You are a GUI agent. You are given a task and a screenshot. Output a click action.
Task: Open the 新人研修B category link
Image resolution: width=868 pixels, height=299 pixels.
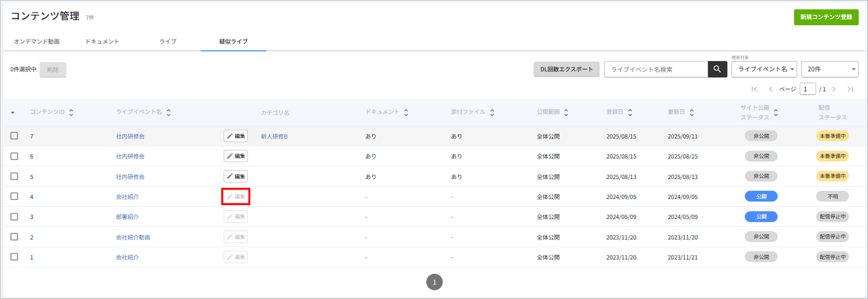[274, 136]
